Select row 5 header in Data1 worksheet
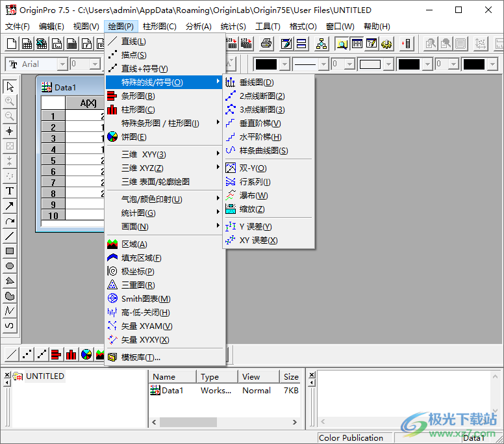Screen dimensions: 504x444 pos(53,160)
